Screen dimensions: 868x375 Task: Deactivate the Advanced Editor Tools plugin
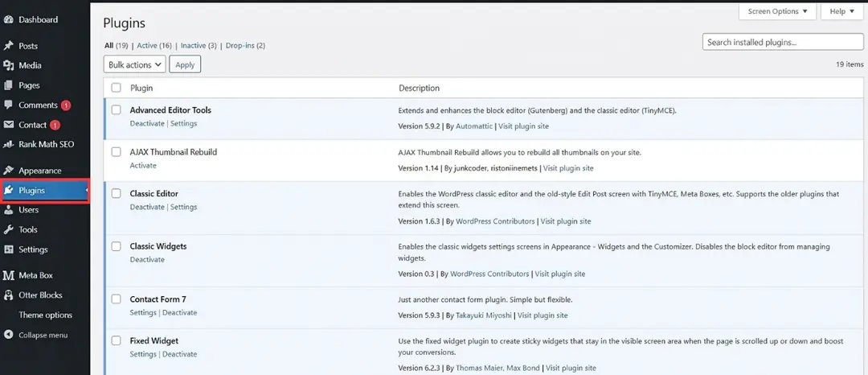pos(147,123)
